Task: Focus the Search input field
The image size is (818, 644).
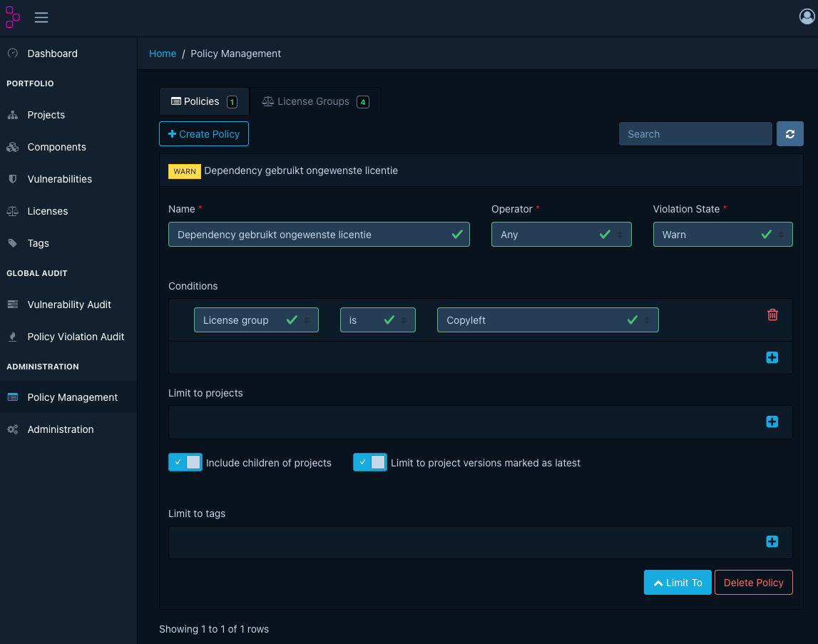Action: [x=695, y=134]
